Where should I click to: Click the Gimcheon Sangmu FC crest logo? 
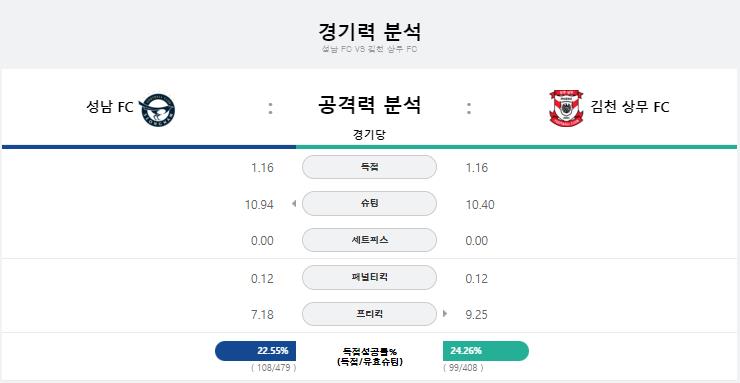pos(566,108)
